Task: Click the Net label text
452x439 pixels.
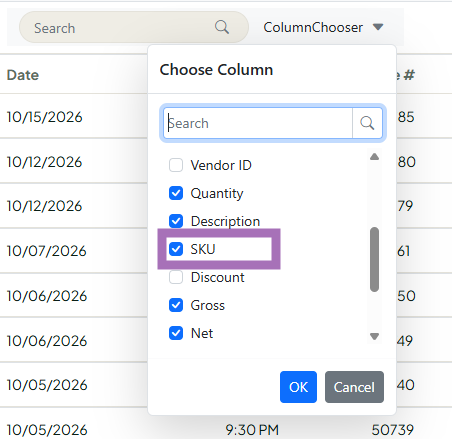Action: point(202,333)
